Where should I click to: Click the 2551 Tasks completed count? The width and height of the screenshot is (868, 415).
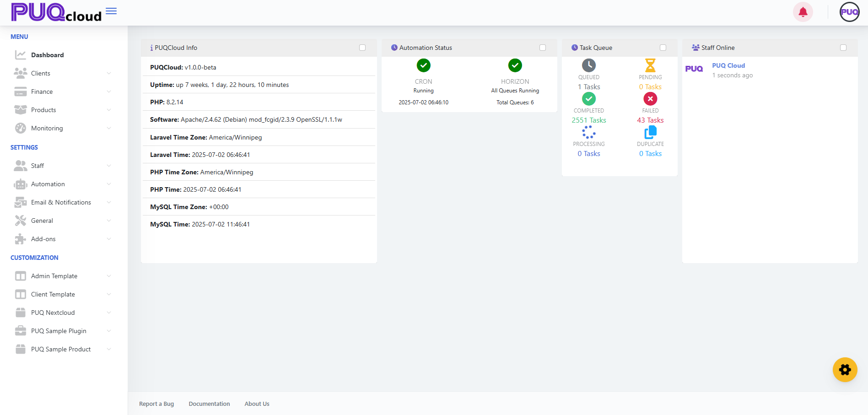589,120
